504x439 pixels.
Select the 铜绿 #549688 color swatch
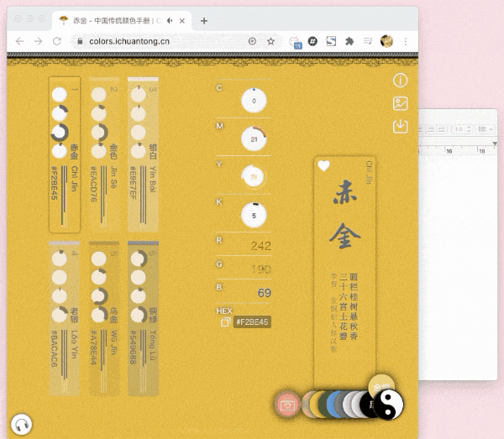[x=143, y=318]
